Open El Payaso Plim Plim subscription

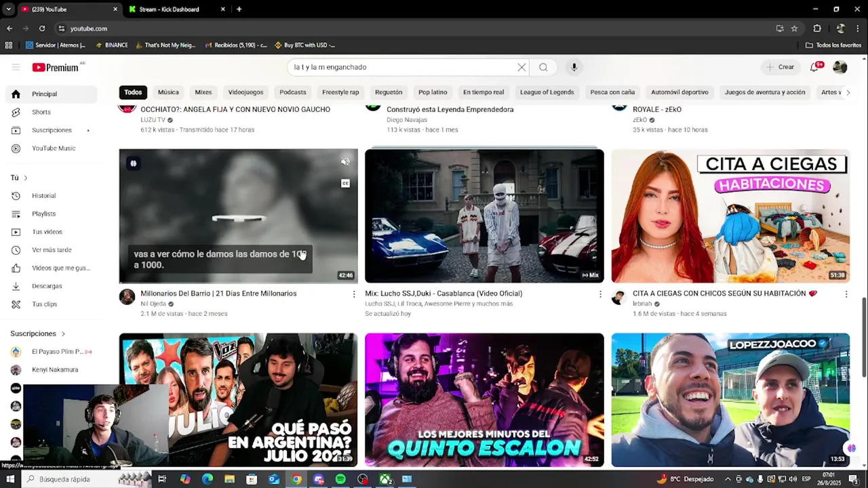click(52, 352)
